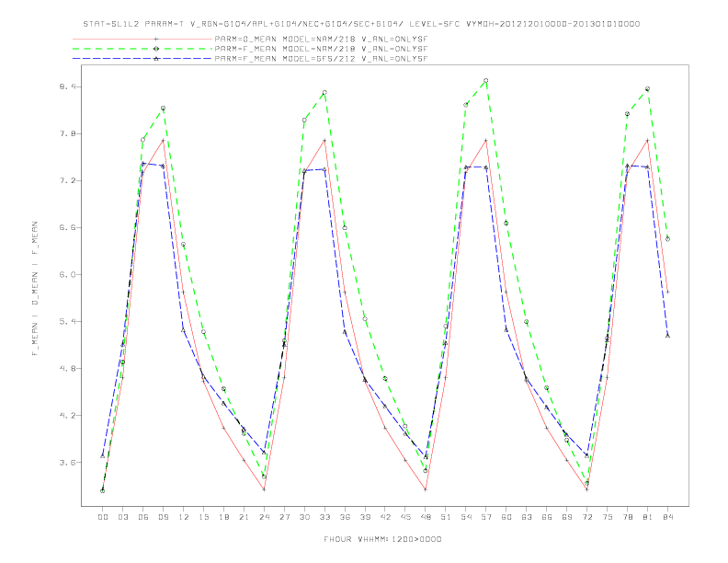Click x-axis hour label 45
The image size is (728, 563).
pos(405,517)
